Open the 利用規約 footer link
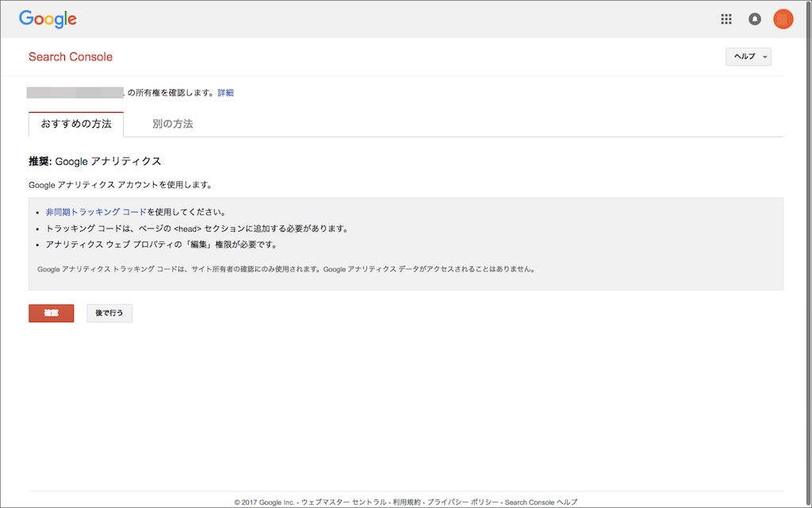This screenshot has width=812, height=508. [x=407, y=502]
